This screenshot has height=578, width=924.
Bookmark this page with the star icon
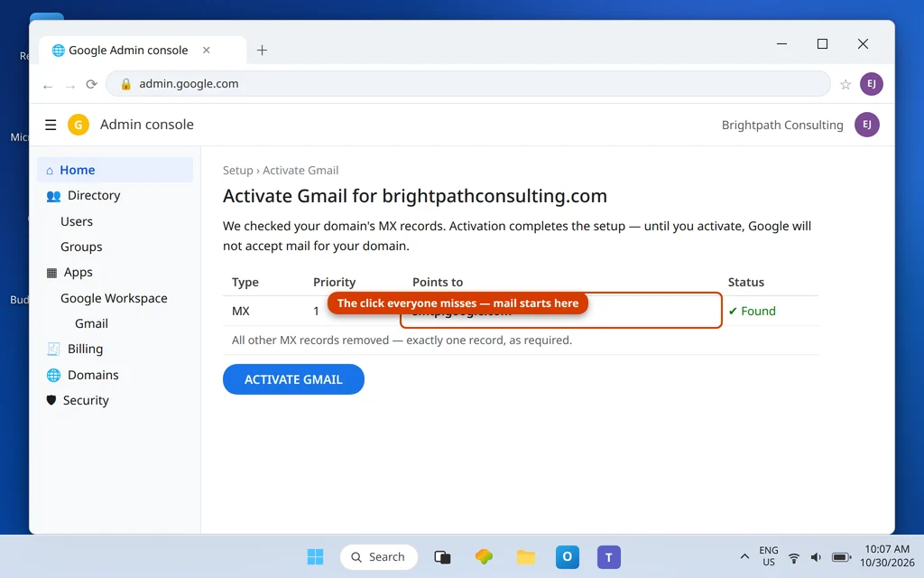(x=845, y=84)
